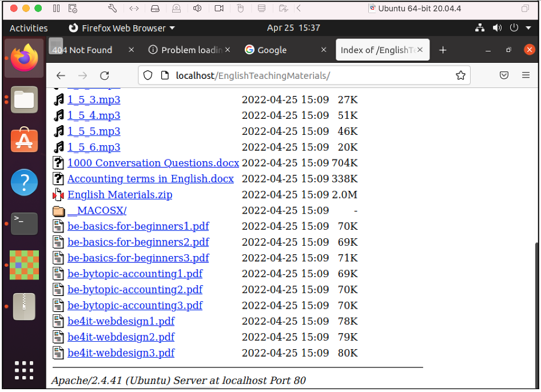Launch Ubuntu Software from the dock
Screen dimensions: 541x392
click(24, 141)
